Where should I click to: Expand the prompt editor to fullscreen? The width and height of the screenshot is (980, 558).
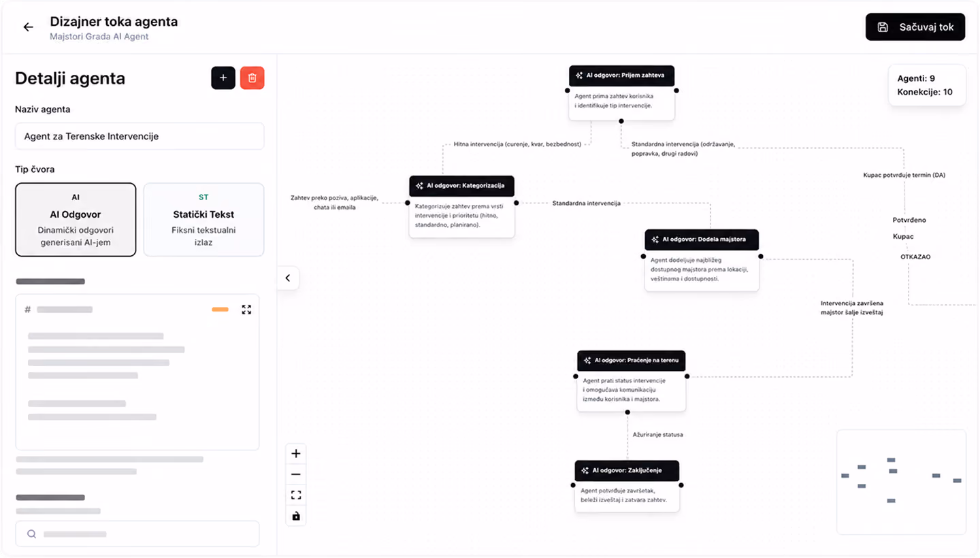(246, 310)
